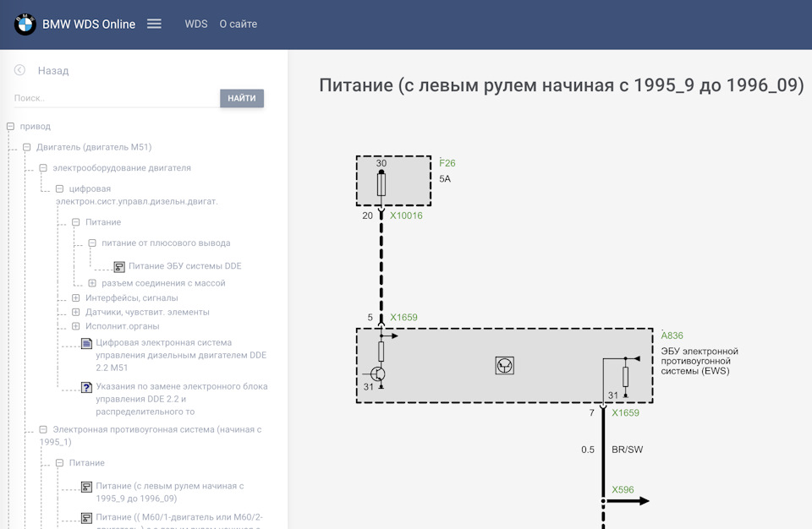Collapse the цифровая электрон.сист. node

pyautogui.click(x=59, y=188)
